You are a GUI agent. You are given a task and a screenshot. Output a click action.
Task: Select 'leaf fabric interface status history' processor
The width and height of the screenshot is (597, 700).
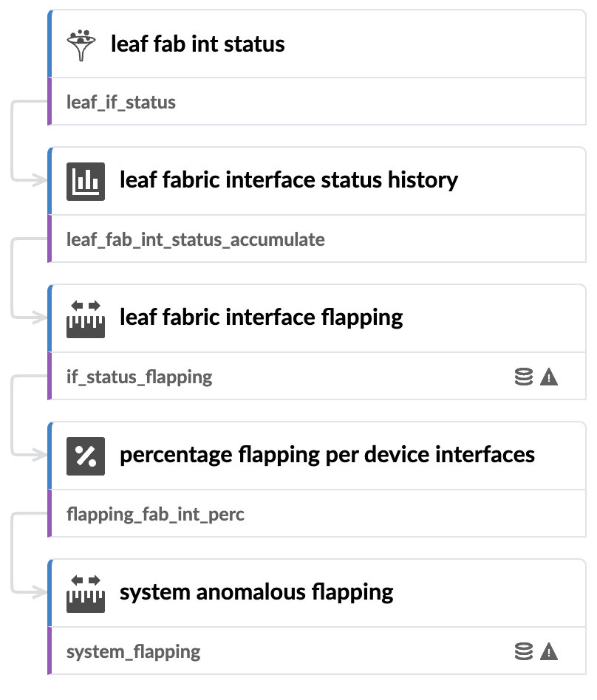click(288, 180)
